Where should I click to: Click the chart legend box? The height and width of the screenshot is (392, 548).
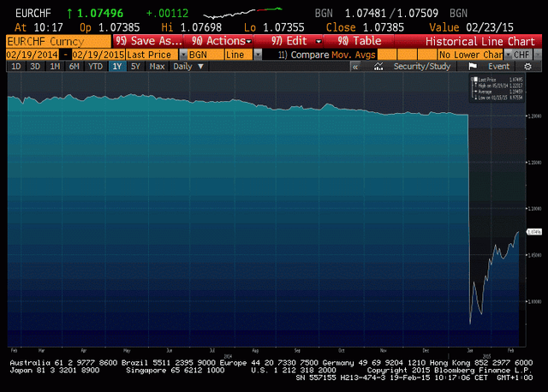click(x=497, y=88)
